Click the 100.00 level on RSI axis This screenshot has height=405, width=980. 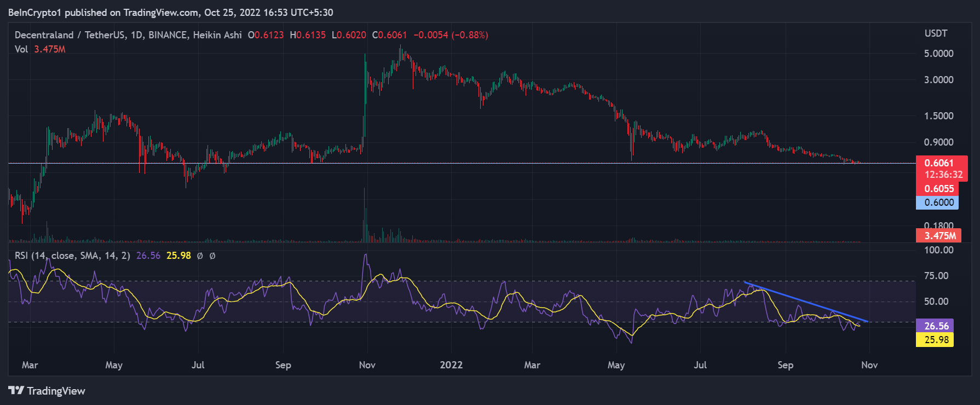(938, 250)
